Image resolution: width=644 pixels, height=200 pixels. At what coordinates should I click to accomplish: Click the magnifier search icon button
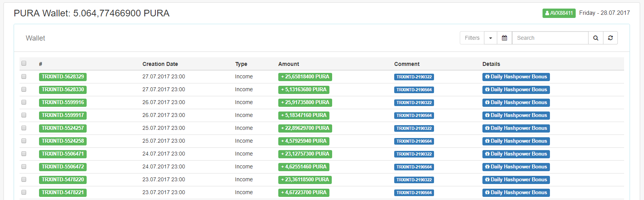click(x=596, y=38)
